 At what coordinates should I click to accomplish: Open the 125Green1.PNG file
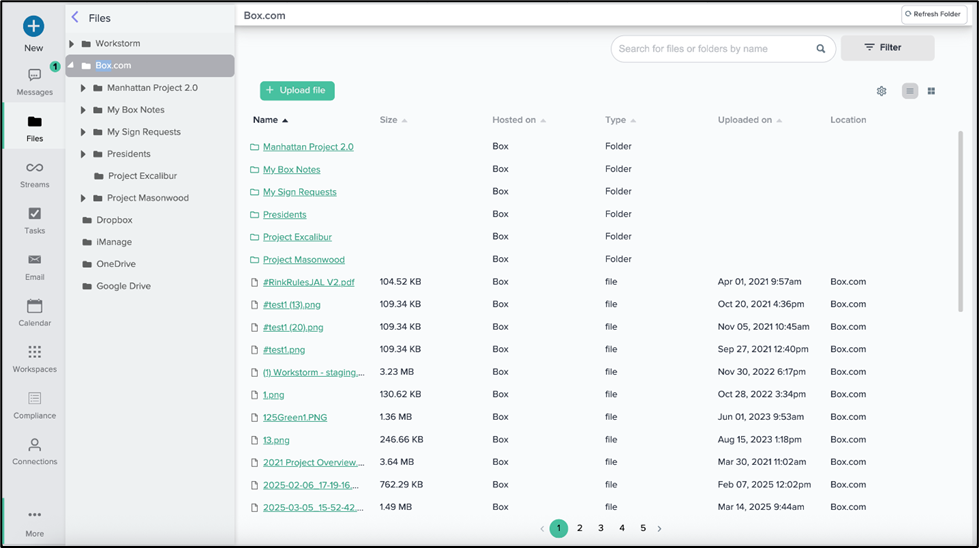295,417
